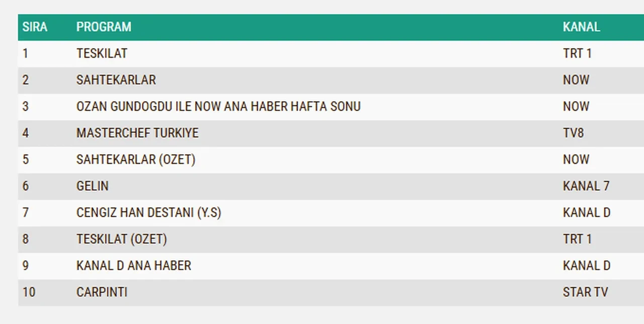Viewport: 644px width, 324px height.
Task: Click the KANAL column header
Action: [581, 27]
